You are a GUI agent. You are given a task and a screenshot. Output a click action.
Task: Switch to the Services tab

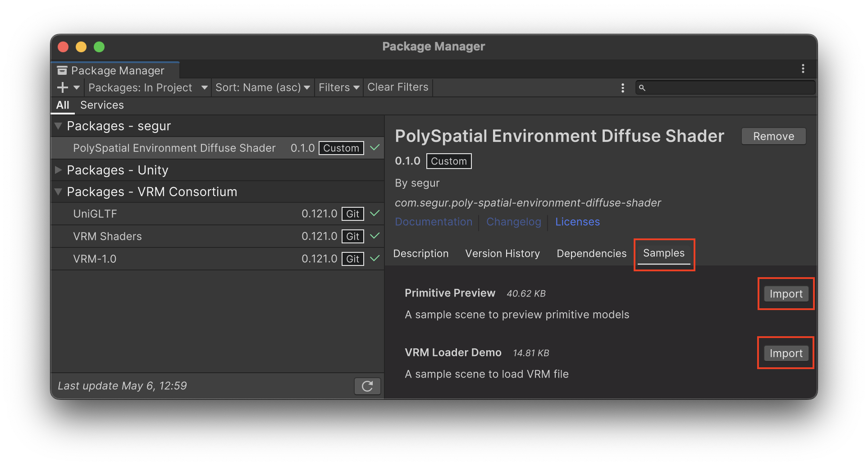coord(102,105)
